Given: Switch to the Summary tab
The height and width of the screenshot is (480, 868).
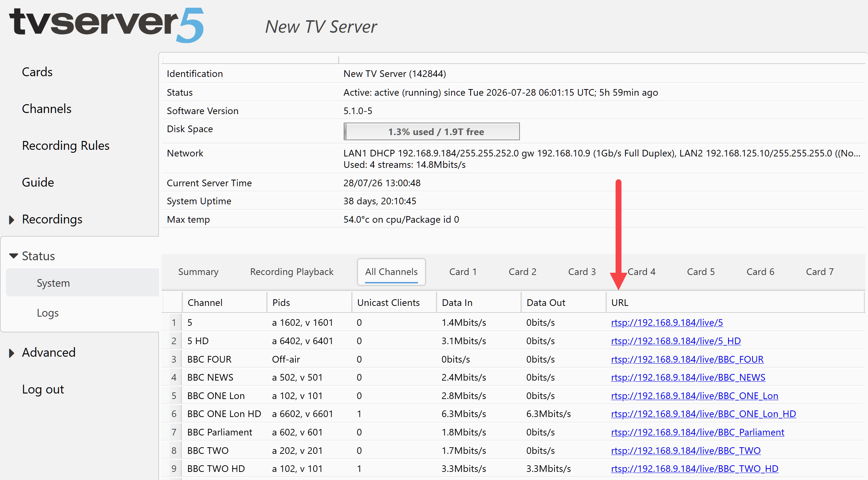Looking at the screenshot, I should click(x=198, y=272).
